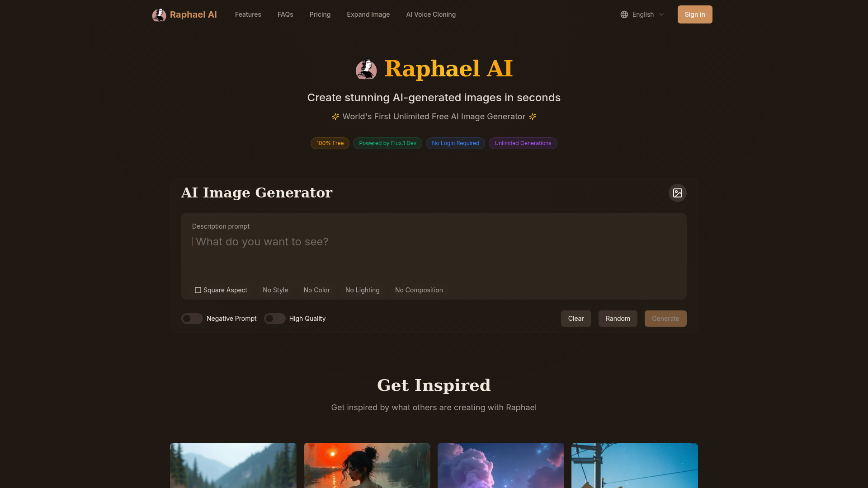Open Expand Image in the navbar
Viewport: 868px width, 488px height.
[368, 14]
